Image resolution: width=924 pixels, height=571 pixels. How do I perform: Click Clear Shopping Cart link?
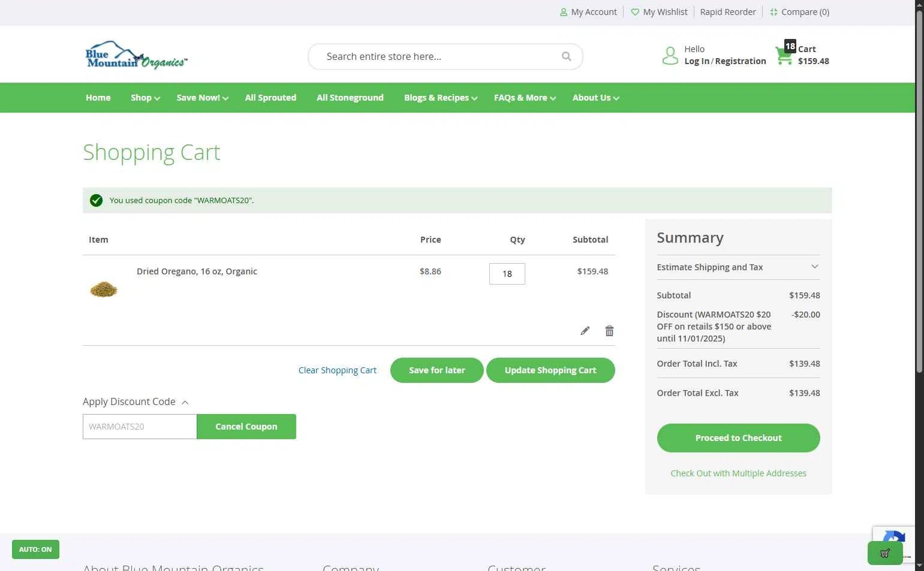coord(338,370)
